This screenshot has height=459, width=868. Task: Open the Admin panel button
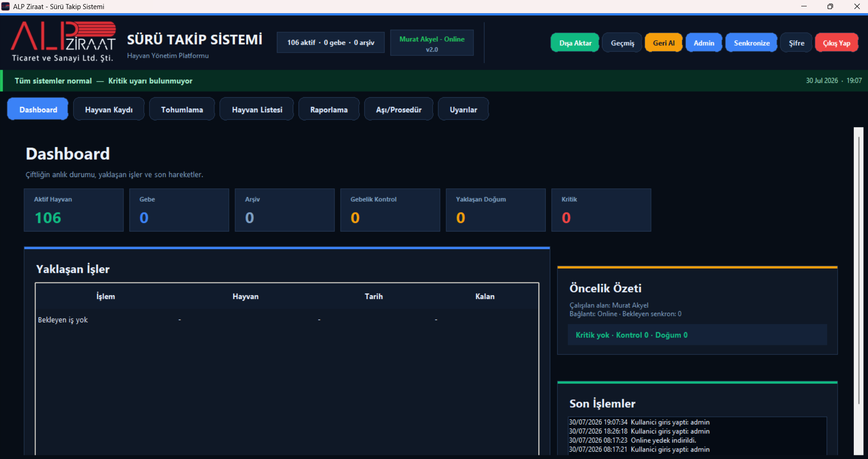[x=704, y=43]
